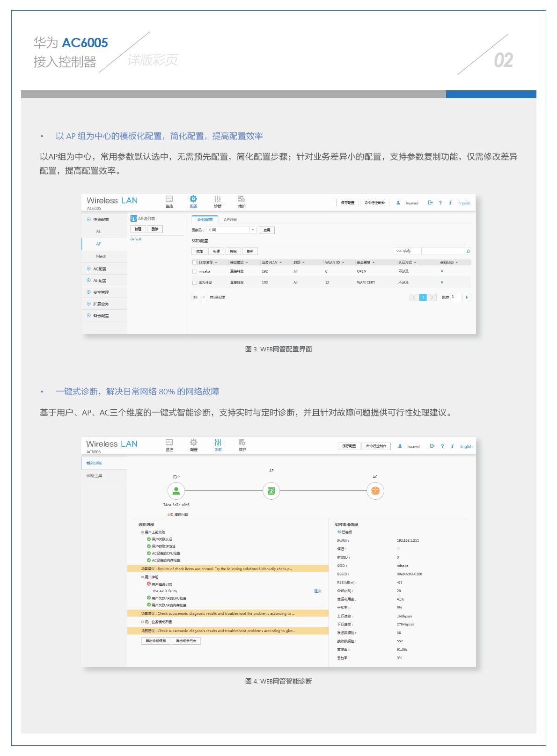Expand the AP配置 sidebar section

(x=89, y=280)
